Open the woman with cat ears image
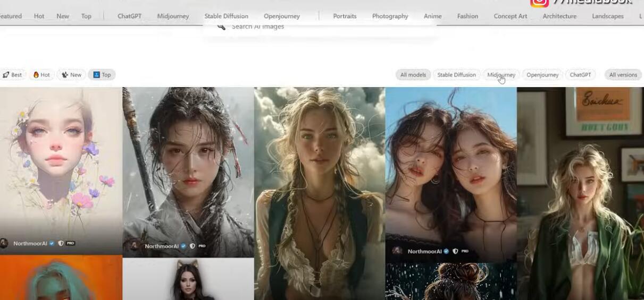 pyautogui.click(x=188, y=279)
